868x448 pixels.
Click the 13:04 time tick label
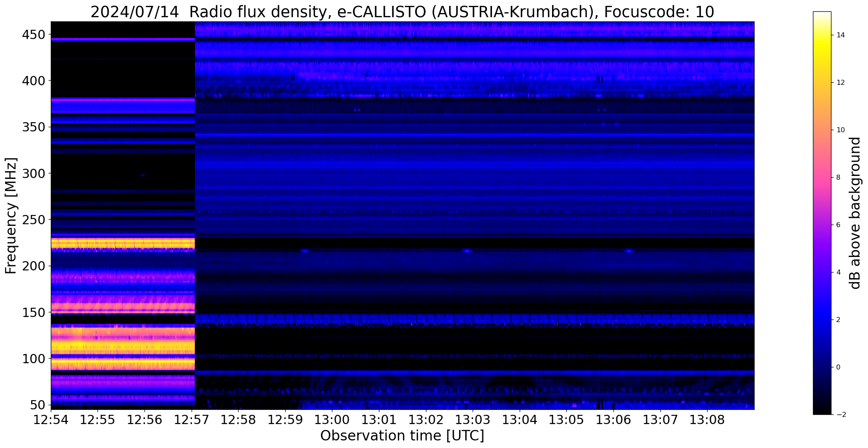pyautogui.click(x=520, y=419)
